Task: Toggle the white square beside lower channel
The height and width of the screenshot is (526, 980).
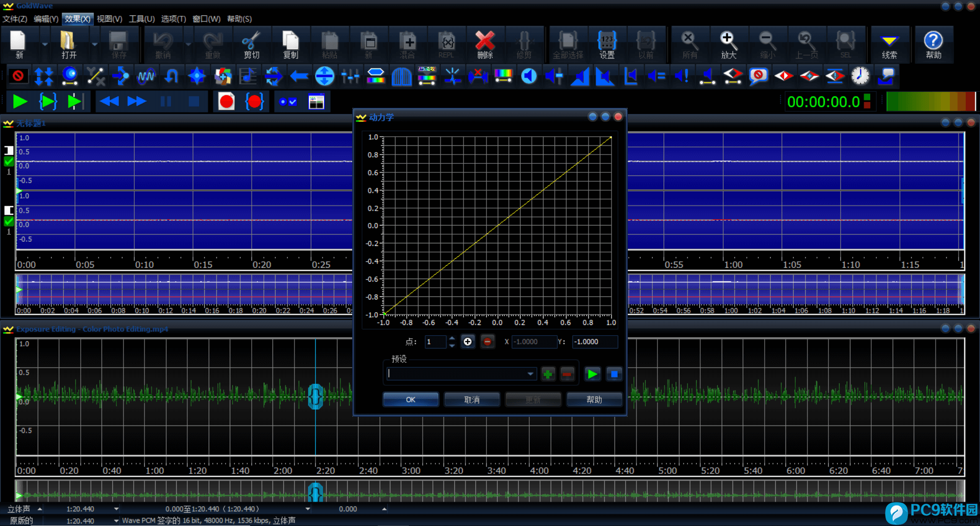Action: 9,210
